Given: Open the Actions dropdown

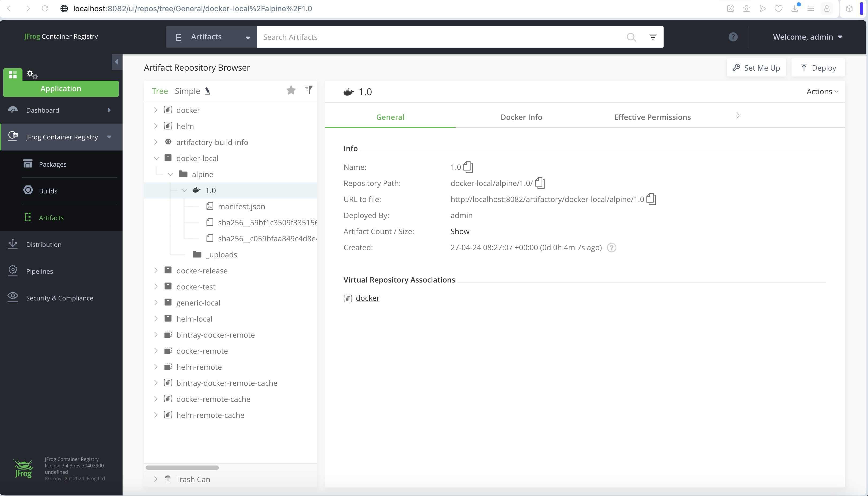Looking at the screenshot, I should click(823, 91).
